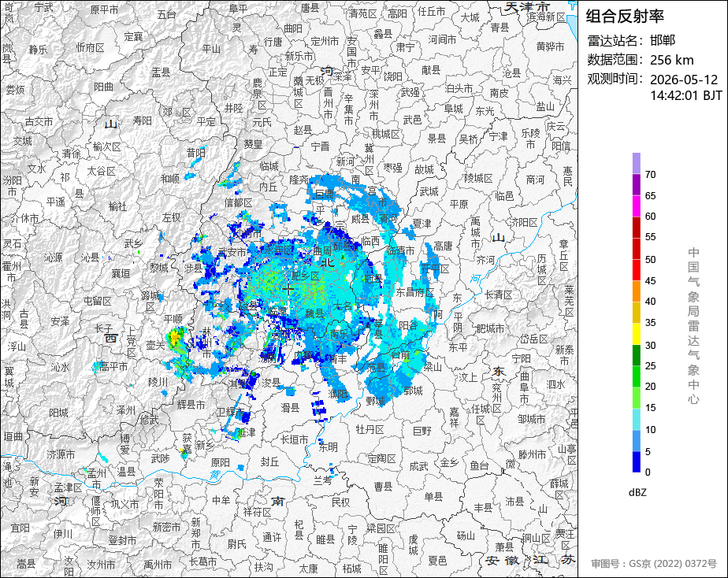Click the '魏县' map label
Viewport: 728px width, 578px height.
[x=314, y=313]
